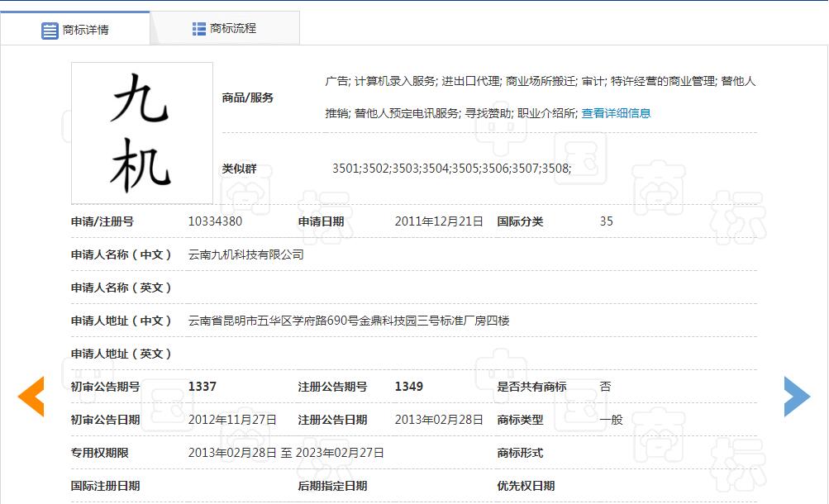
Task: Select applicant name 云南九机科技有限公司
Action: coord(245,254)
